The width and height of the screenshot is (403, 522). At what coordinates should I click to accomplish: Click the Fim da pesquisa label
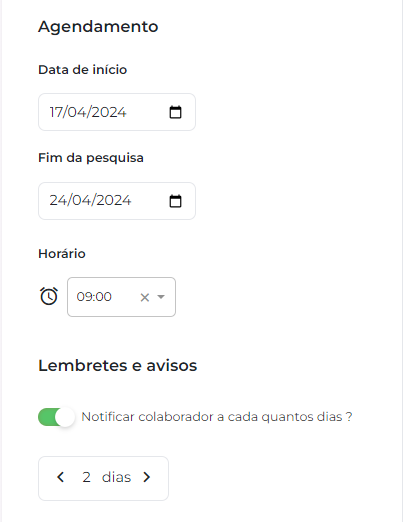coord(91,158)
